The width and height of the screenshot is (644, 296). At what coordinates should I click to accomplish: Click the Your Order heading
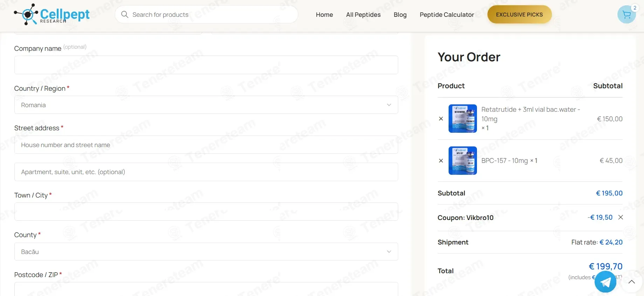tap(469, 57)
